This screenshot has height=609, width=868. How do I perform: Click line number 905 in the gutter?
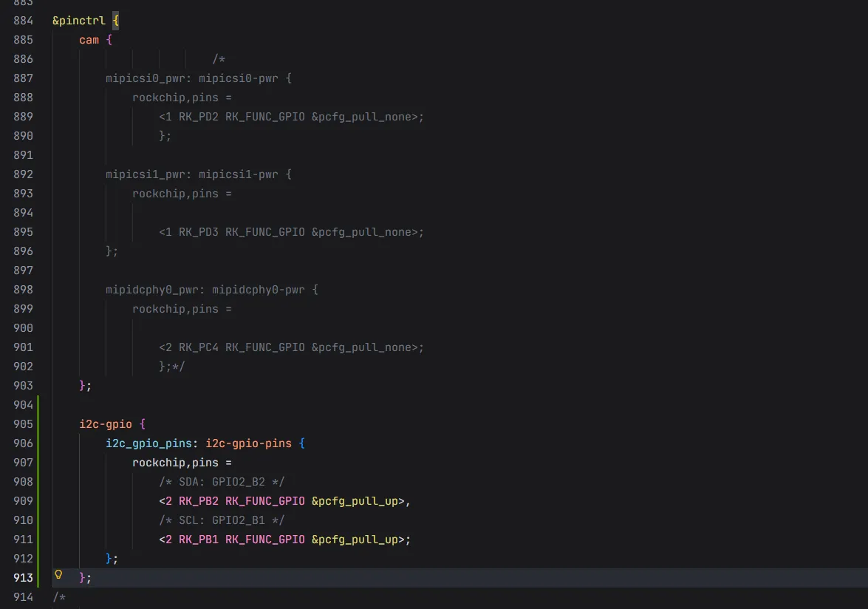click(23, 424)
